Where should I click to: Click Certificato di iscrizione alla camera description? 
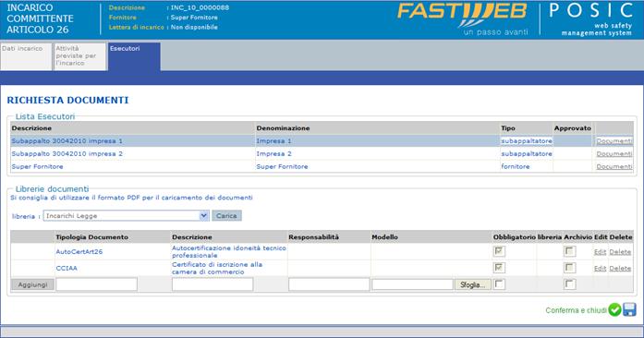217,268
